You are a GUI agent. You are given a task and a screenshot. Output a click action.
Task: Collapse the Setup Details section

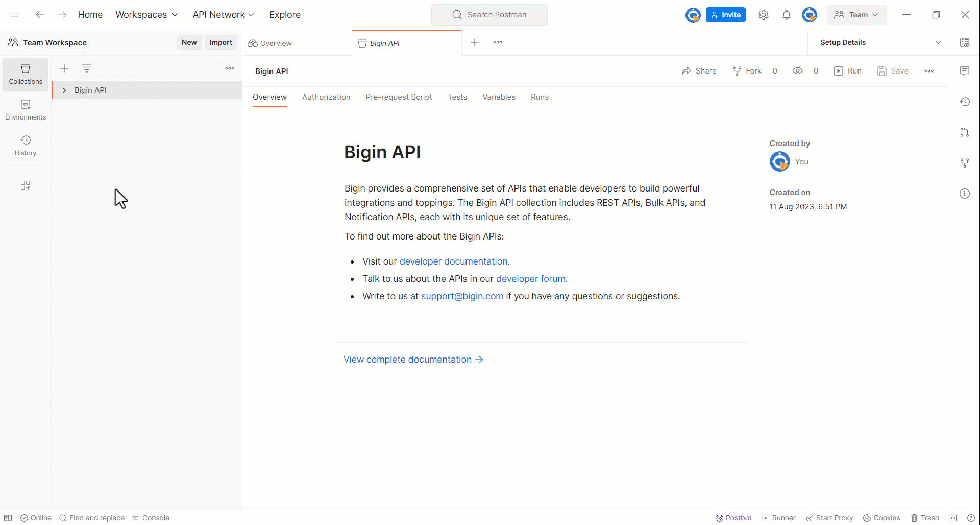[939, 42]
